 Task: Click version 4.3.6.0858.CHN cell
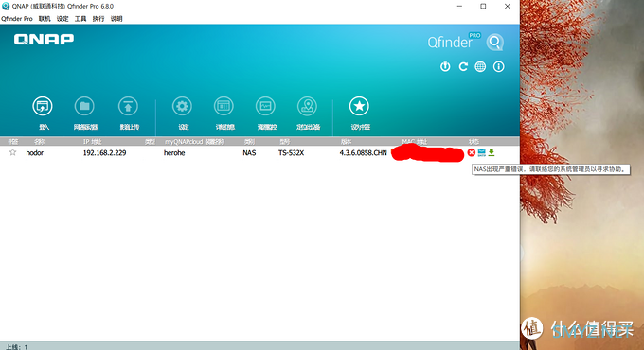(x=363, y=153)
